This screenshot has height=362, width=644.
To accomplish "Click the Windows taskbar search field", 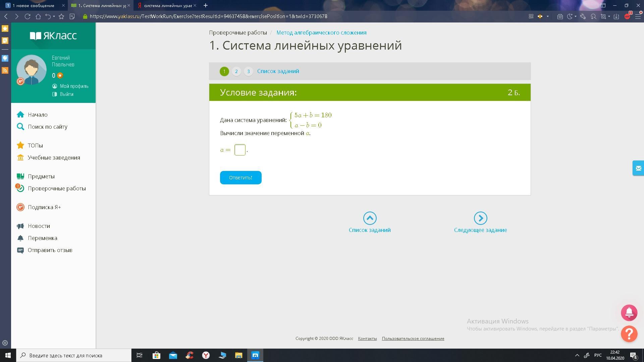I will pyautogui.click(x=74, y=355).
